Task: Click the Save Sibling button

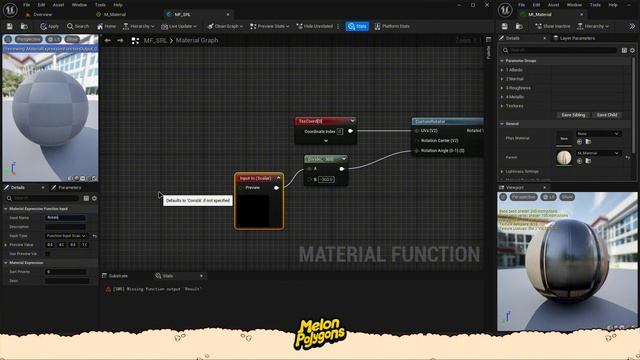Action: 573,115
